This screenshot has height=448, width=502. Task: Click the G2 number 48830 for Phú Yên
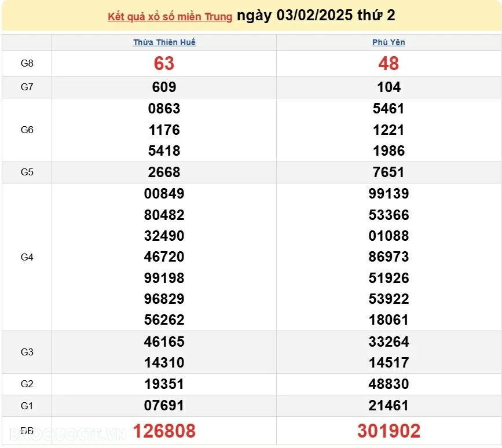[x=389, y=384]
